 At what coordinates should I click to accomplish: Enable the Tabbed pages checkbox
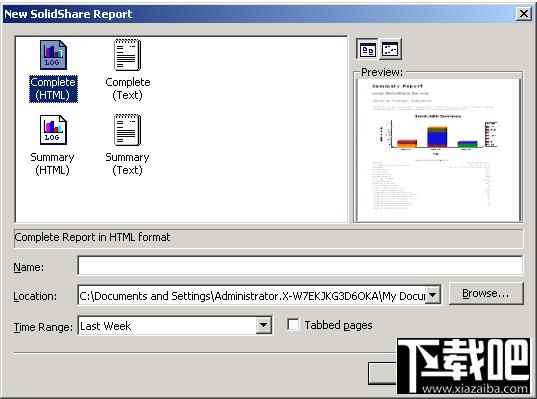click(x=293, y=325)
